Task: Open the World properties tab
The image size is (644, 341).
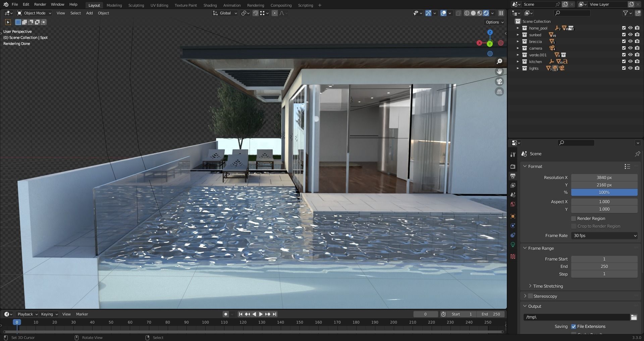Action: click(x=513, y=204)
